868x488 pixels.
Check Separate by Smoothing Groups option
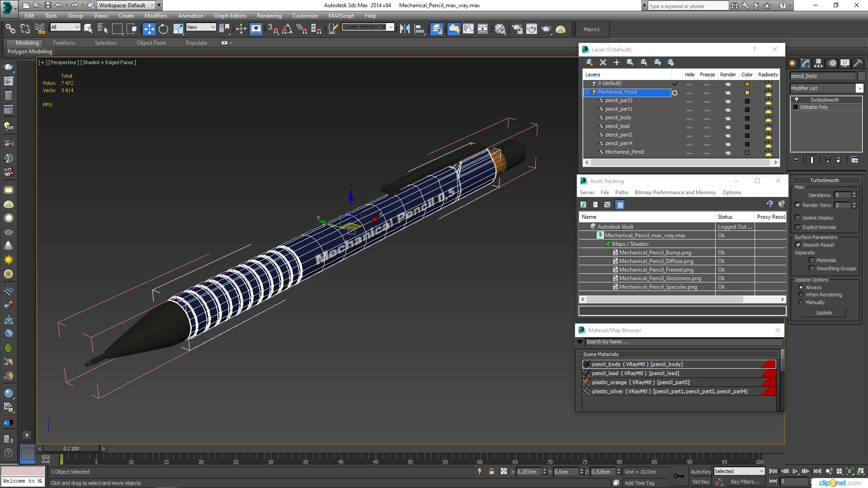[811, 268]
